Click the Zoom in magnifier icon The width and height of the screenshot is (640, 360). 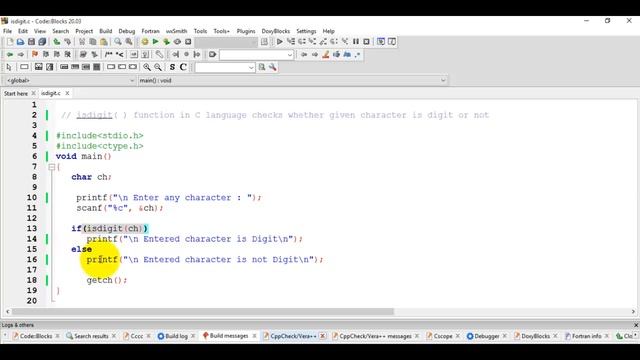coord(147,67)
